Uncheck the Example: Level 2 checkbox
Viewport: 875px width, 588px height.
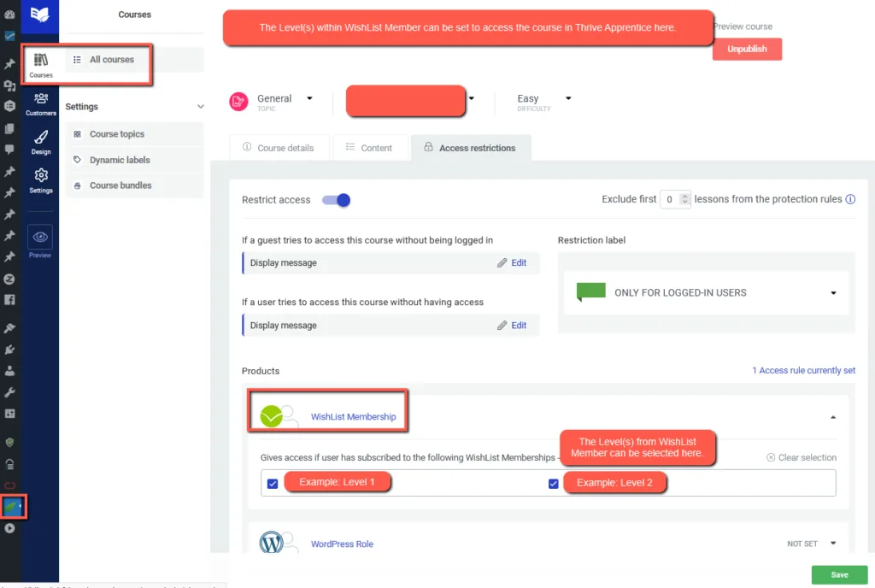point(554,483)
